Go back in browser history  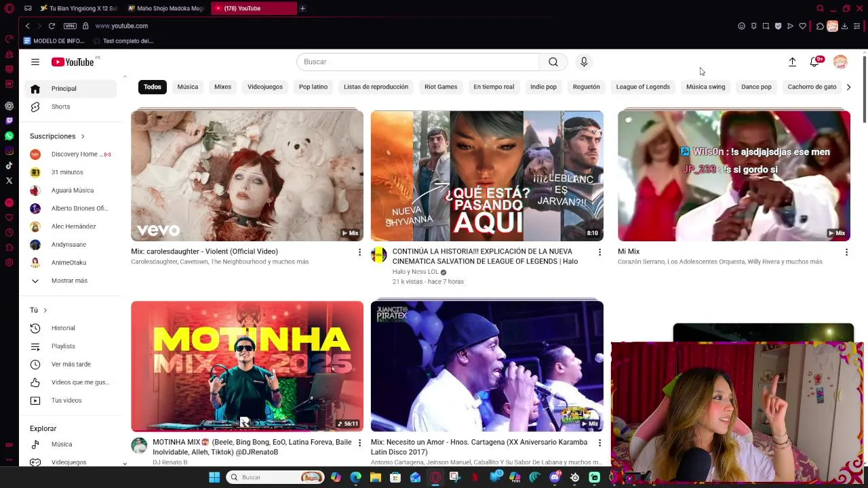point(27,26)
